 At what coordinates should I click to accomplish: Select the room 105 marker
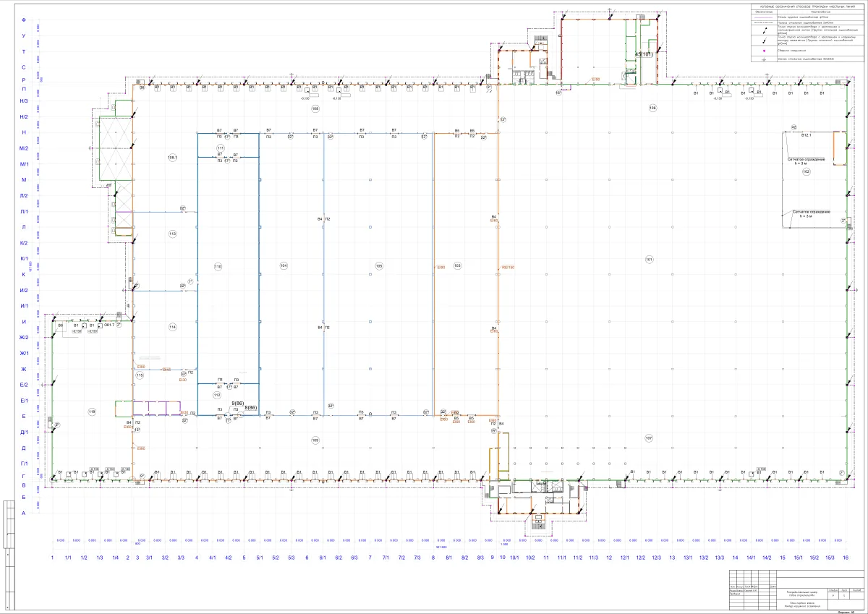pos(378,266)
